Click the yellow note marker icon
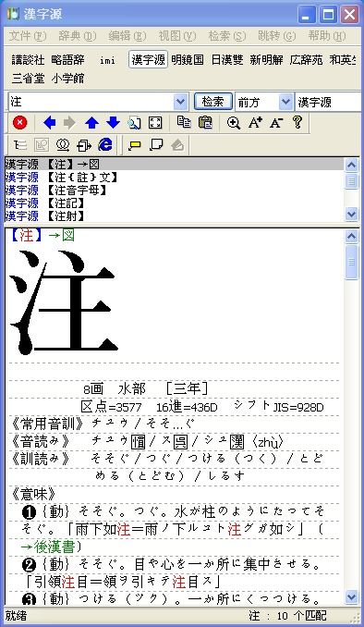364x627 pixels. 134,145
